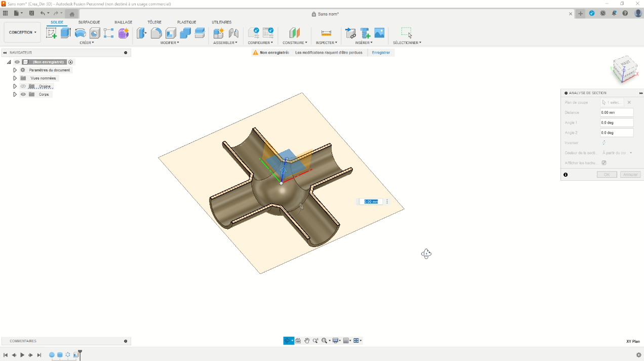The width and height of the screenshot is (644, 361).
Task: Open the CONCEPTION workspace dropdown
Action: (x=22, y=32)
